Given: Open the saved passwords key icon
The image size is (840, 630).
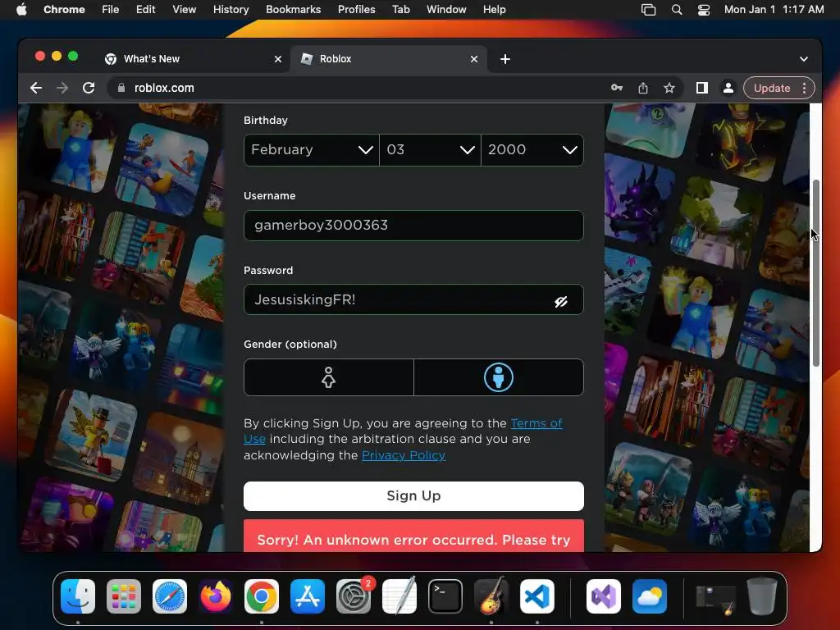Looking at the screenshot, I should [x=617, y=88].
